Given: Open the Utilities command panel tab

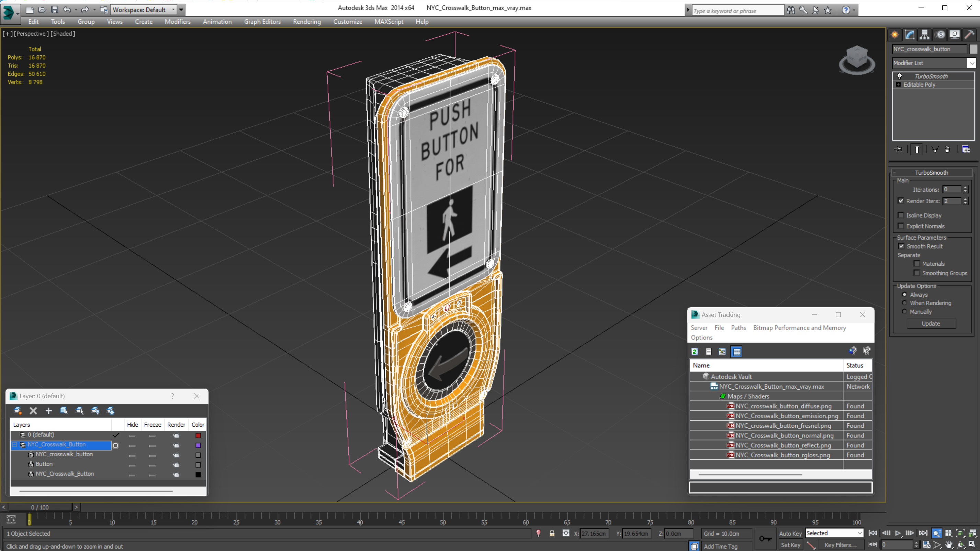Looking at the screenshot, I should [969, 35].
